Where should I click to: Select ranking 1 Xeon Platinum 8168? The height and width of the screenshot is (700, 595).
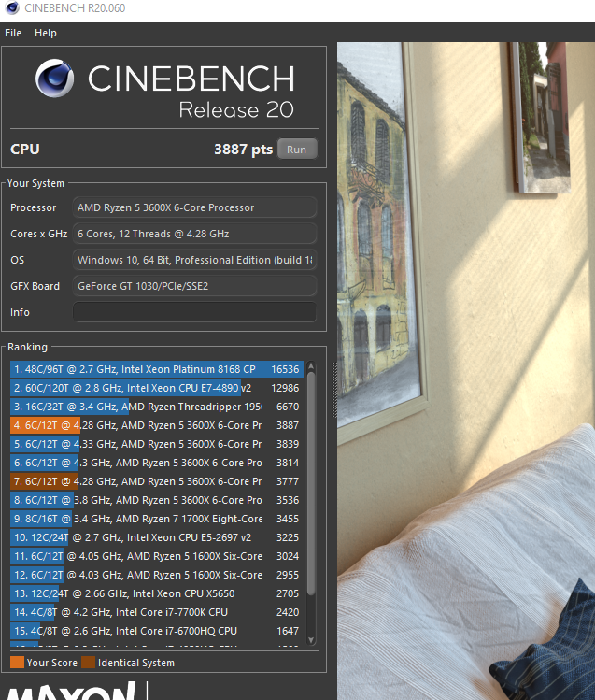(x=157, y=370)
